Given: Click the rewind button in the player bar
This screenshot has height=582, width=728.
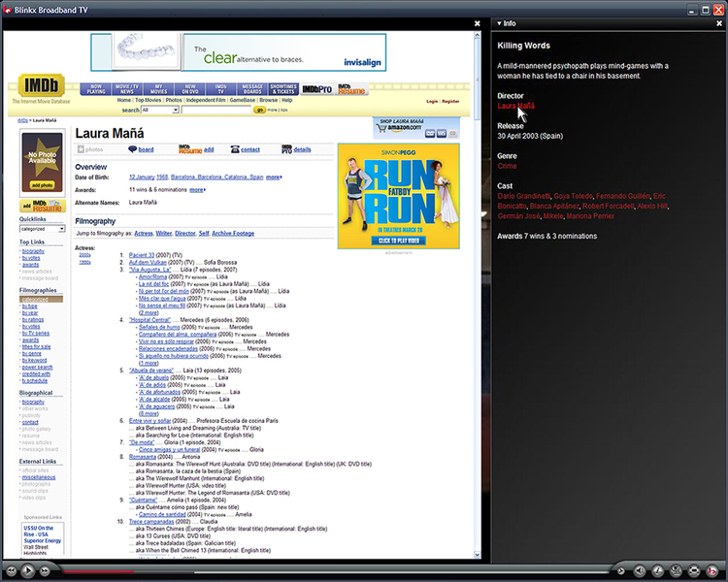Looking at the screenshot, I should (11, 571).
